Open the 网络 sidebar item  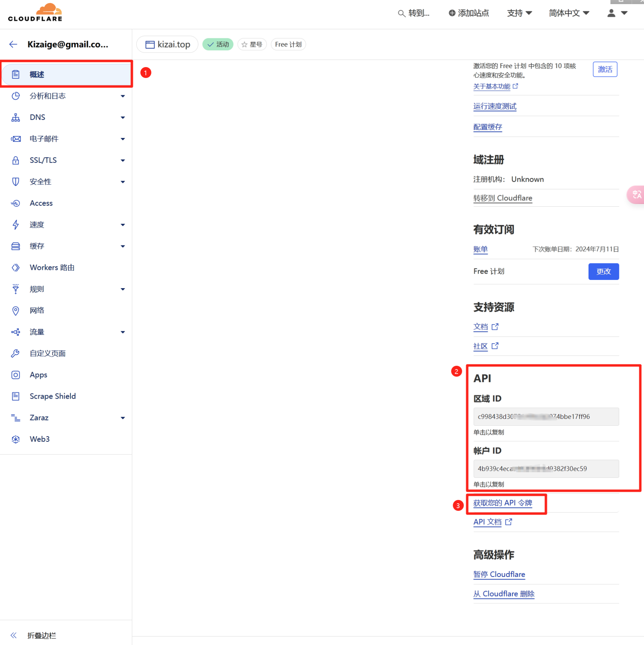pyautogui.click(x=66, y=310)
